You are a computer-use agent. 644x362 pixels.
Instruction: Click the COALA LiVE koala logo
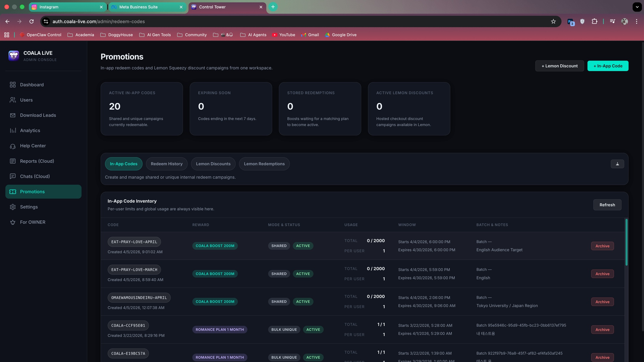(13, 55)
